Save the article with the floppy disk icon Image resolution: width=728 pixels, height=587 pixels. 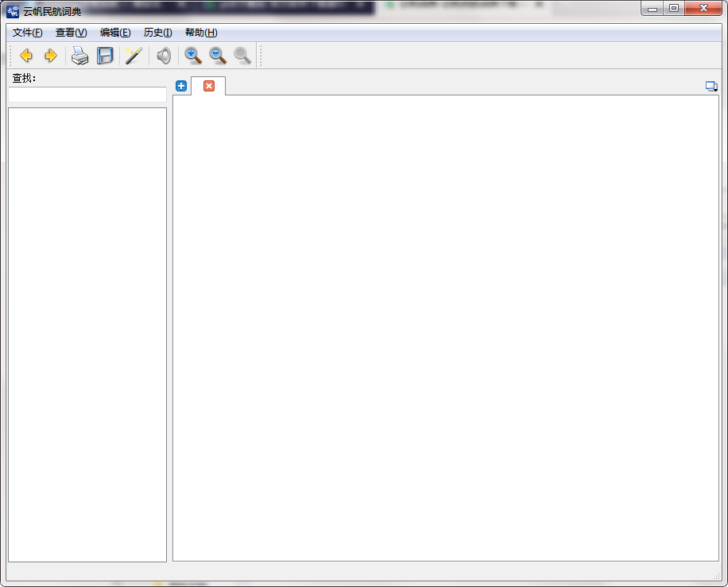(105, 56)
